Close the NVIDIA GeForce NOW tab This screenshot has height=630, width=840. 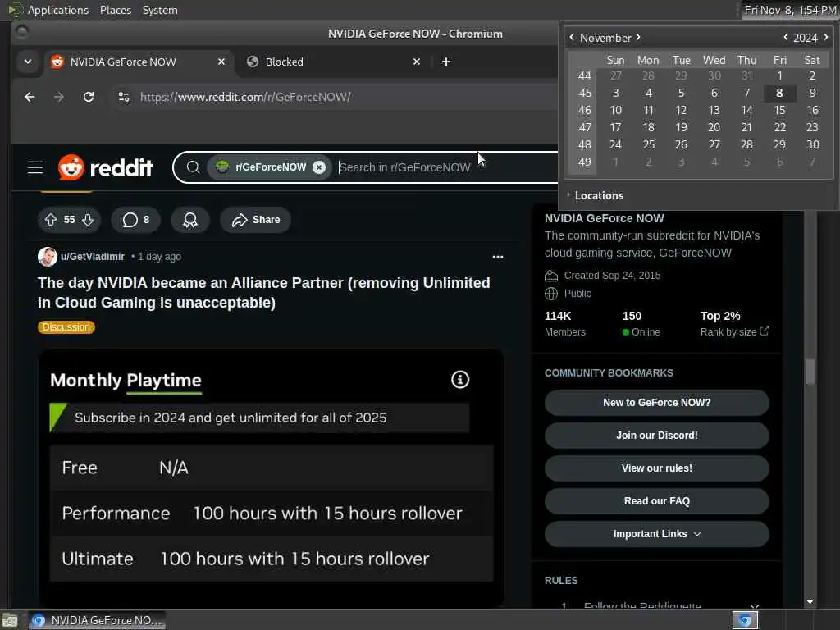pyautogui.click(x=221, y=62)
